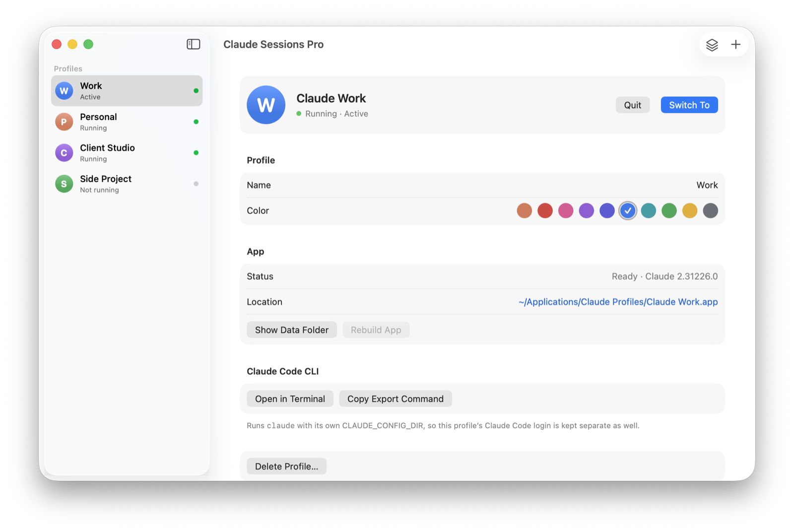Click the green status dot for Personal
Screen dimensions: 794x532
point(196,122)
